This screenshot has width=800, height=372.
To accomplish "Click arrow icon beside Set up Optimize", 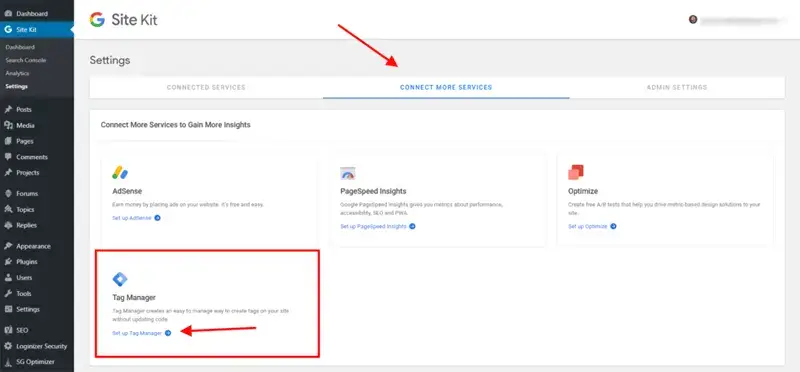I will pos(613,226).
